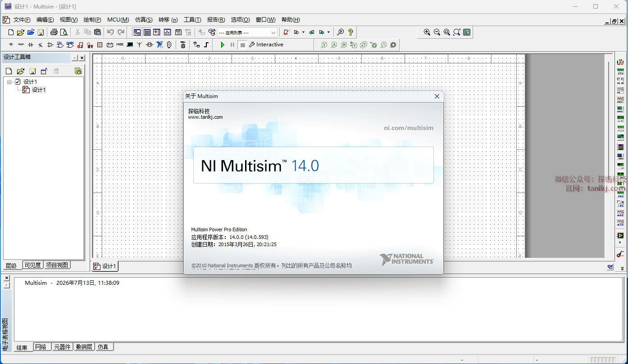Screen dimensions: 628x364
Task: Print the circuit with the printer icon
Action: tap(54, 32)
